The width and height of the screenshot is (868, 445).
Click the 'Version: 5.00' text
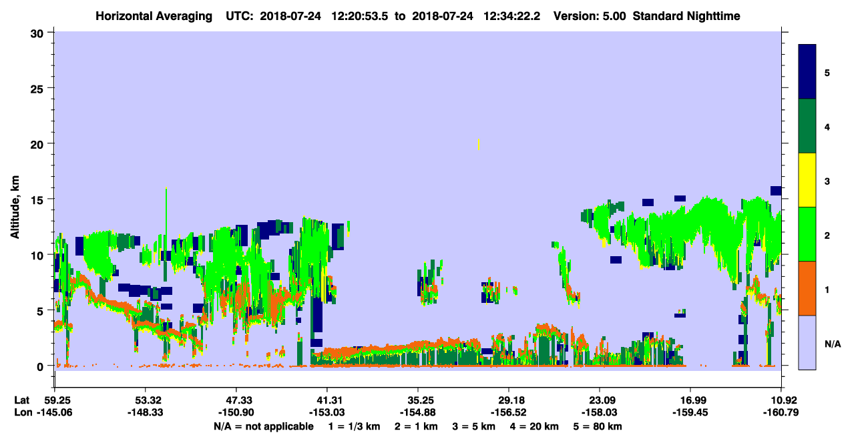[x=590, y=16]
